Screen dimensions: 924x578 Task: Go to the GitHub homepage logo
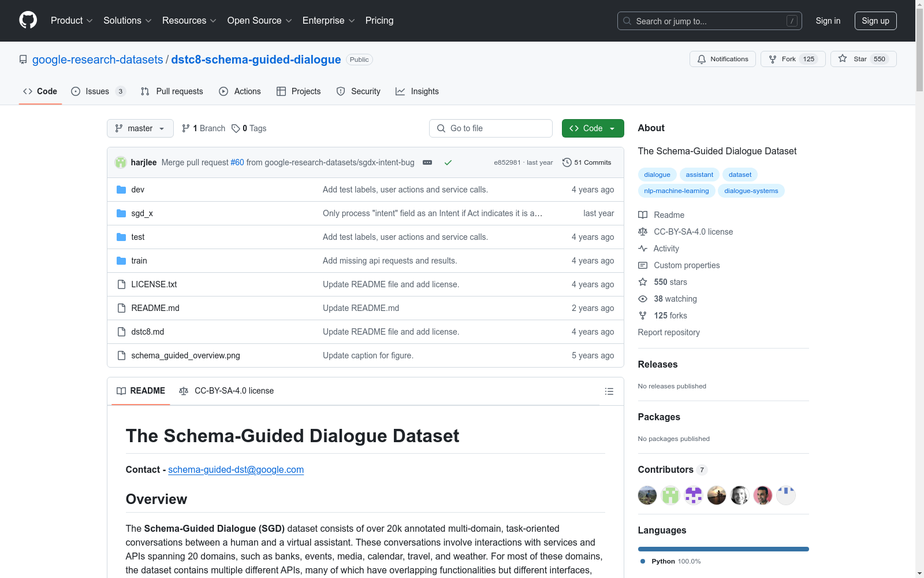28,20
